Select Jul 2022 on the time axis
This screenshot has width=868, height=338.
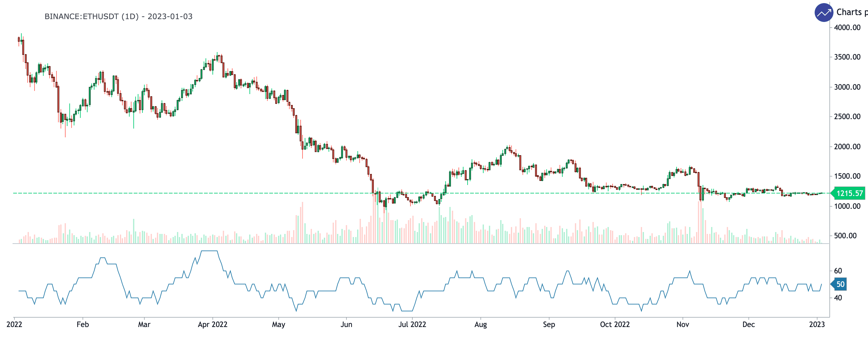412,325
